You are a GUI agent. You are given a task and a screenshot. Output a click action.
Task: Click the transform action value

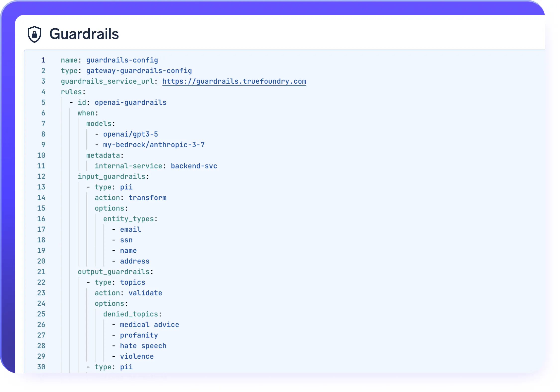(147, 198)
